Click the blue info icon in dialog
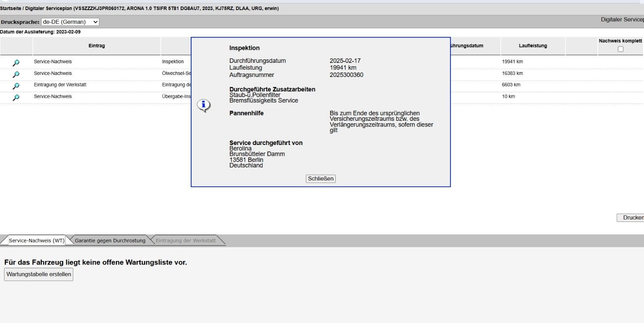The height and width of the screenshot is (323, 644). pyautogui.click(x=204, y=106)
